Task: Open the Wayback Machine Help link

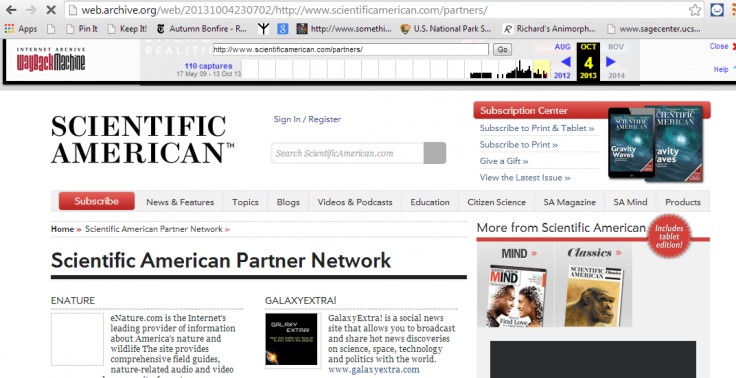Action: 721,69
